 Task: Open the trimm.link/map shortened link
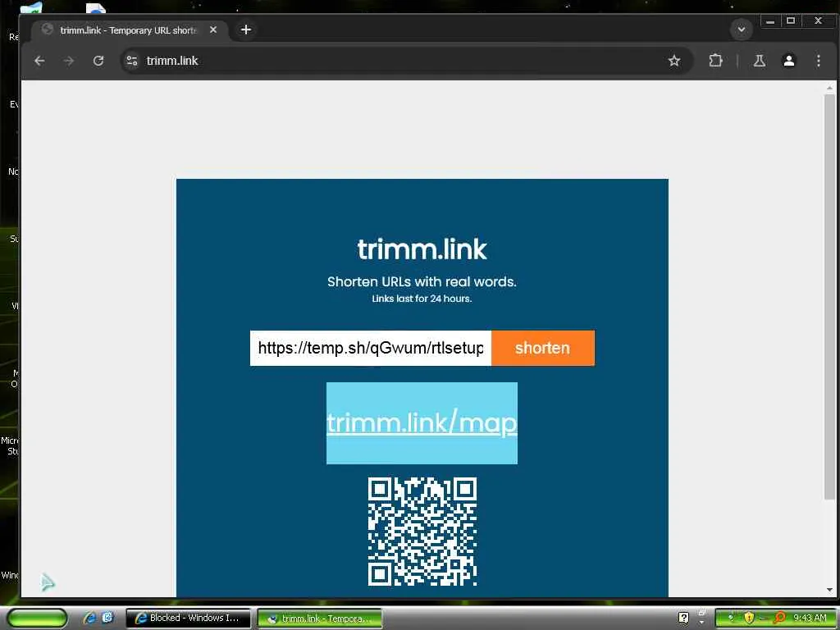(422, 423)
